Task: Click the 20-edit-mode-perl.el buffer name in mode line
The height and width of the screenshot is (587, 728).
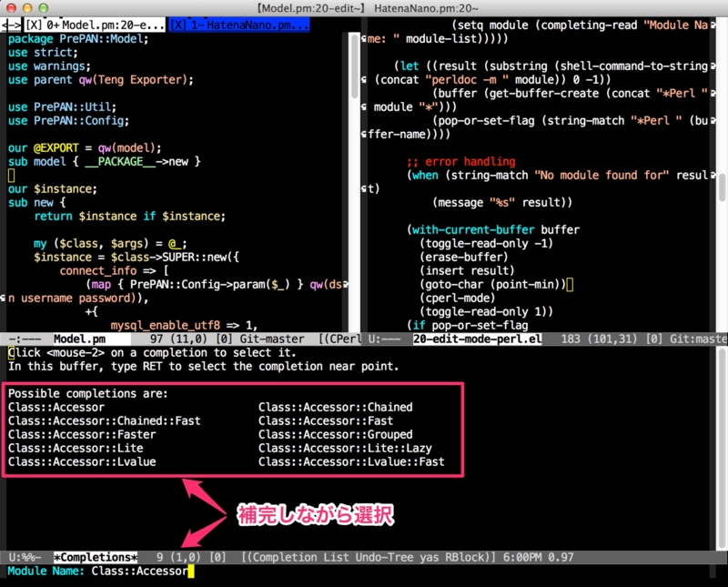Action: coord(477,339)
